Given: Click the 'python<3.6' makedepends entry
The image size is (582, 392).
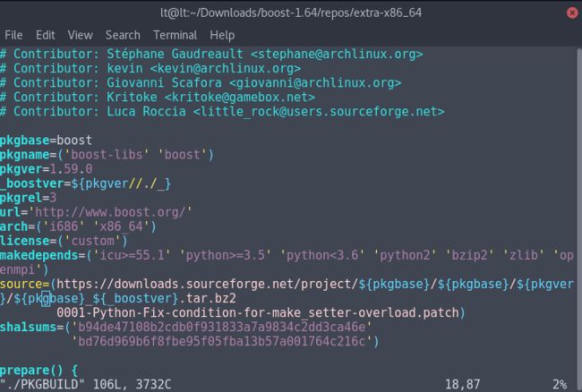Looking at the screenshot, I should (322, 256).
